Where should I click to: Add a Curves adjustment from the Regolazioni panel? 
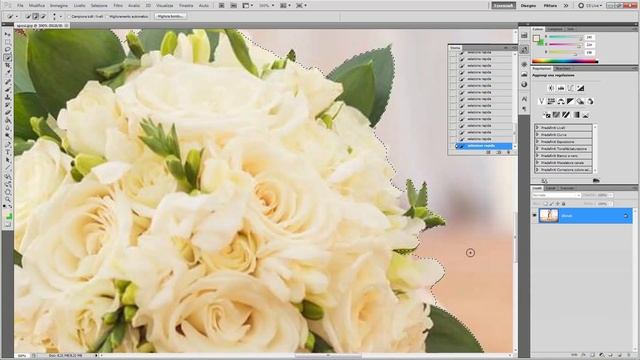571,88
